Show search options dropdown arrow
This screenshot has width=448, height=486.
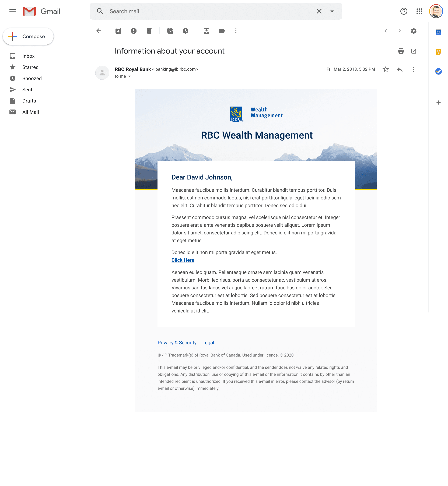point(332,11)
